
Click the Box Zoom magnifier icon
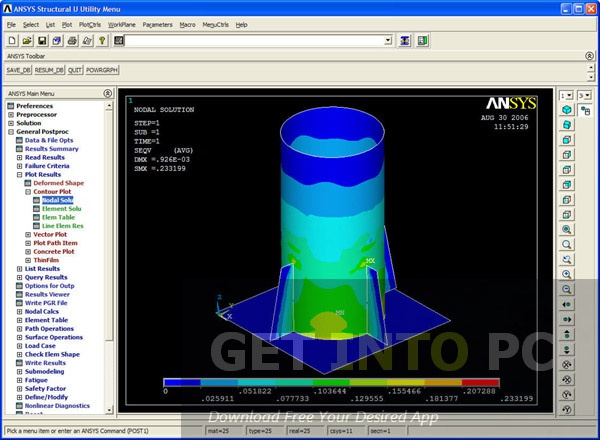[x=567, y=244]
